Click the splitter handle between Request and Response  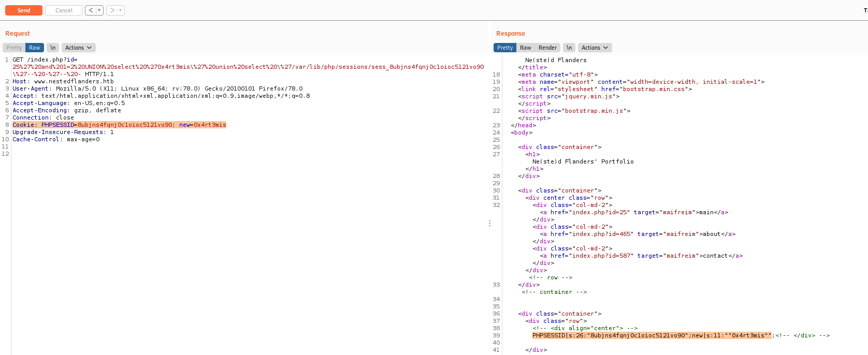coord(489,223)
